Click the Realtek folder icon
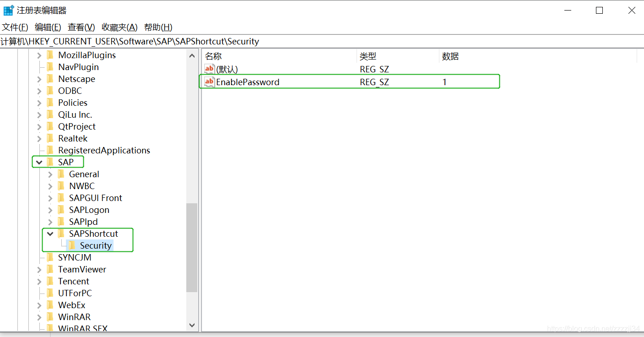644x337 pixels. pyautogui.click(x=50, y=138)
